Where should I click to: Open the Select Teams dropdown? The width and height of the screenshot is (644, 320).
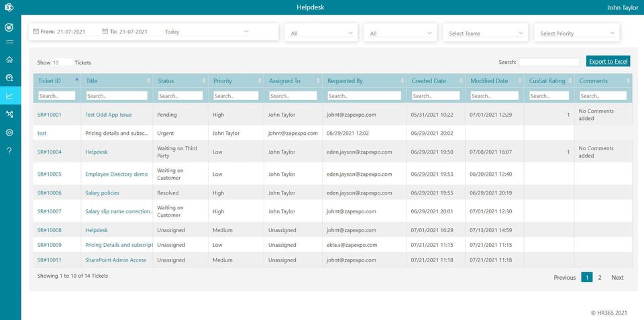click(x=486, y=34)
